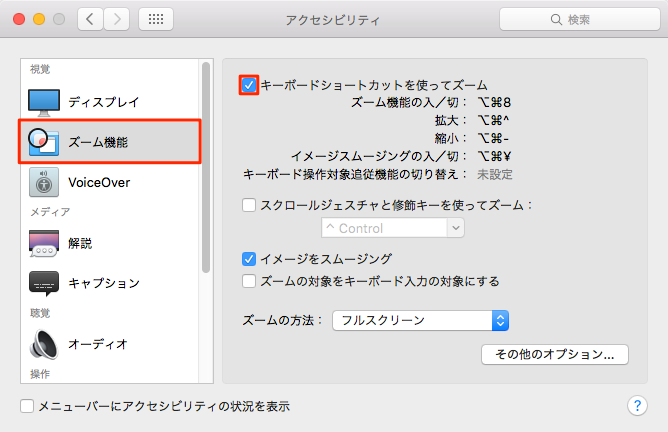The width and height of the screenshot is (668, 432).
Task: Click the 検索 search field
Action: [580, 19]
